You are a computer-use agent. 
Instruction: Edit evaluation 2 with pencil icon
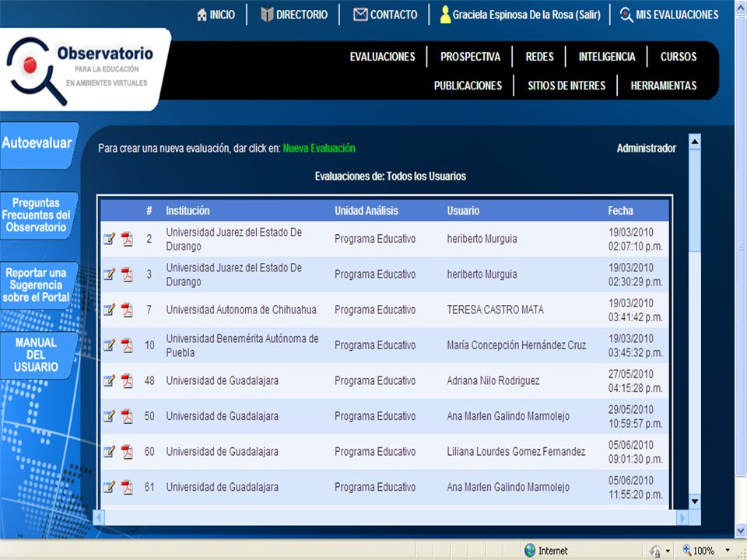109,239
